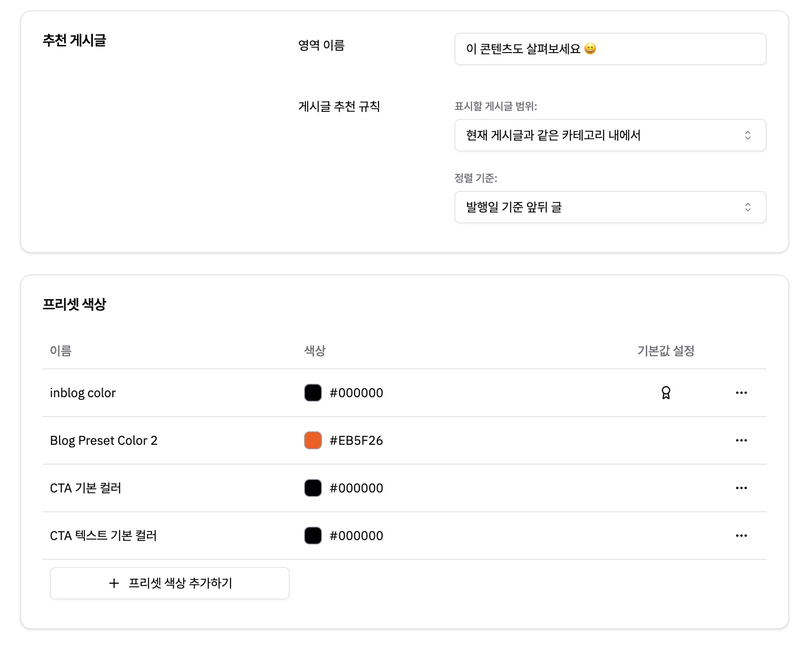Click the orange #EB5F26 color swatch
Image resolution: width=812 pixels, height=647 pixels.
point(313,440)
